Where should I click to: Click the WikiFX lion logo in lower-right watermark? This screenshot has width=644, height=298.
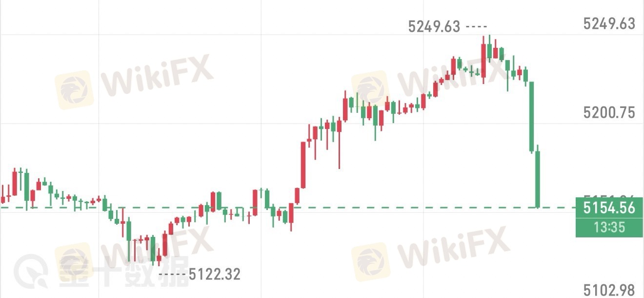[x=371, y=263]
